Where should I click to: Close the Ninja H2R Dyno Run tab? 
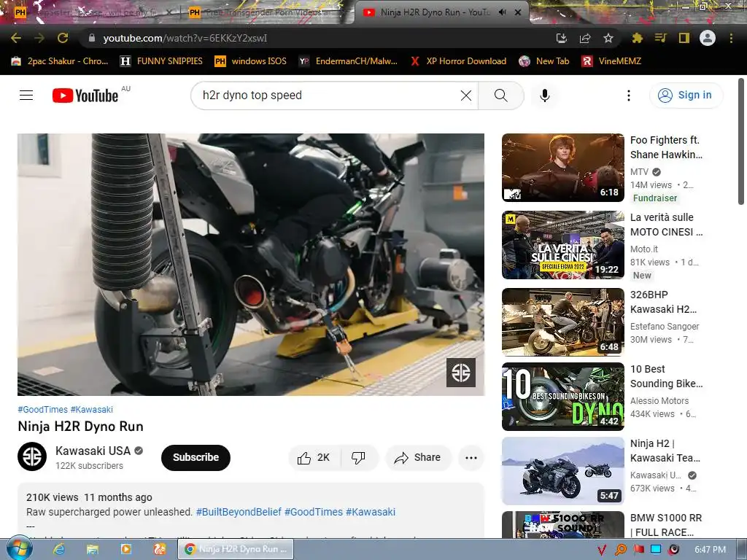[518, 12]
